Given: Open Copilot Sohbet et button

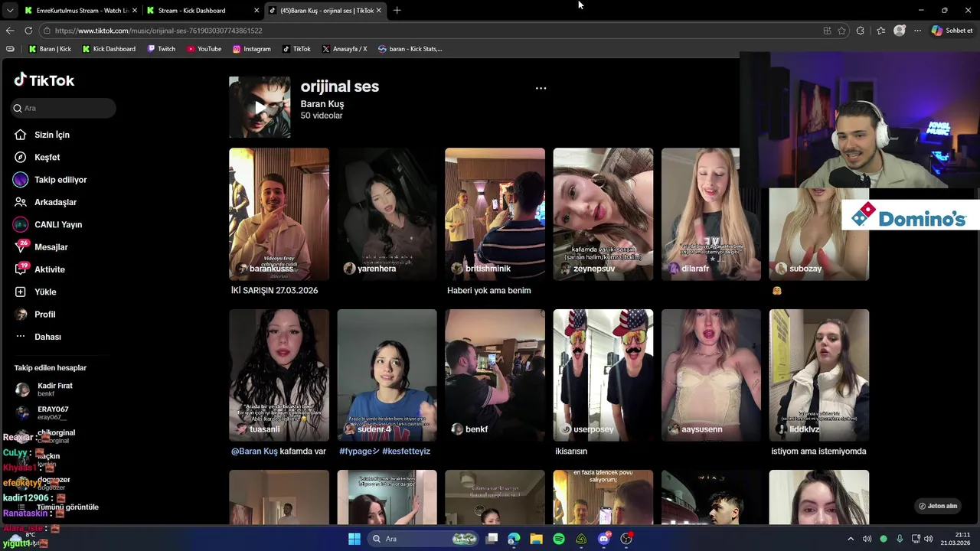Looking at the screenshot, I should coord(952,31).
